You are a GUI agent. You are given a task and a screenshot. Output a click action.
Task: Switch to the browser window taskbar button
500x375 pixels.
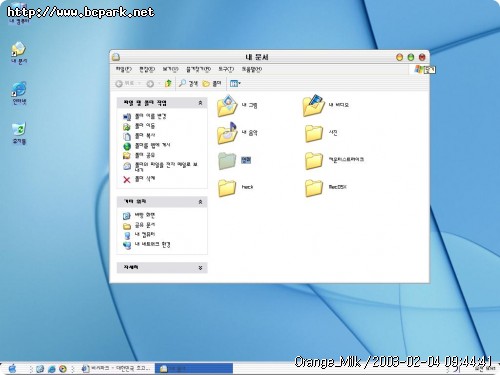(117, 368)
